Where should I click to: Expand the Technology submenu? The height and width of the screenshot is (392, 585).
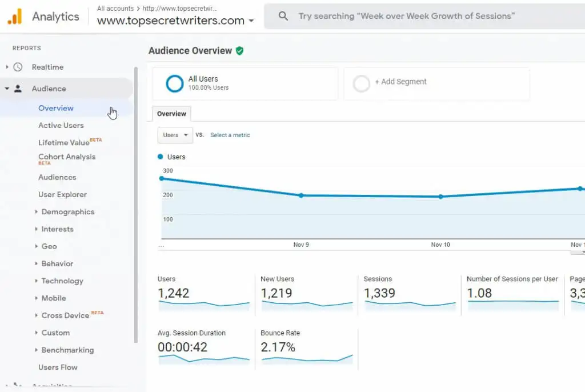pos(36,281)
